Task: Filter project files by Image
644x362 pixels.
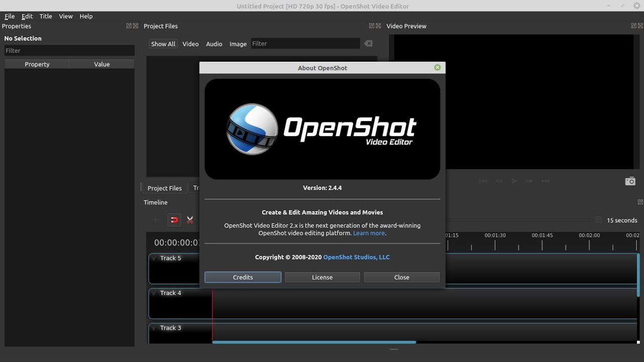Action: [x=238, y=44]
